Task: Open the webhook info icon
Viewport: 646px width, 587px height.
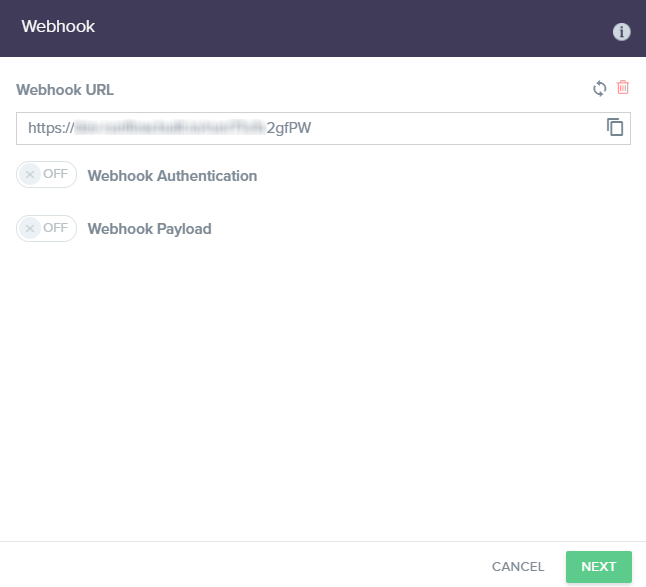Action: [621, 32]
